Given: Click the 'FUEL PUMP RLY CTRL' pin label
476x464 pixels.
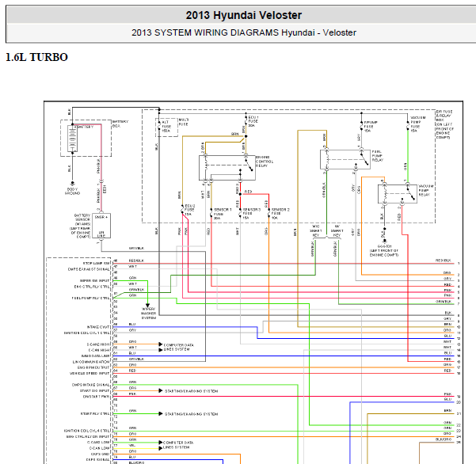Looking at the screenshot, I should (x=90, y=298).
